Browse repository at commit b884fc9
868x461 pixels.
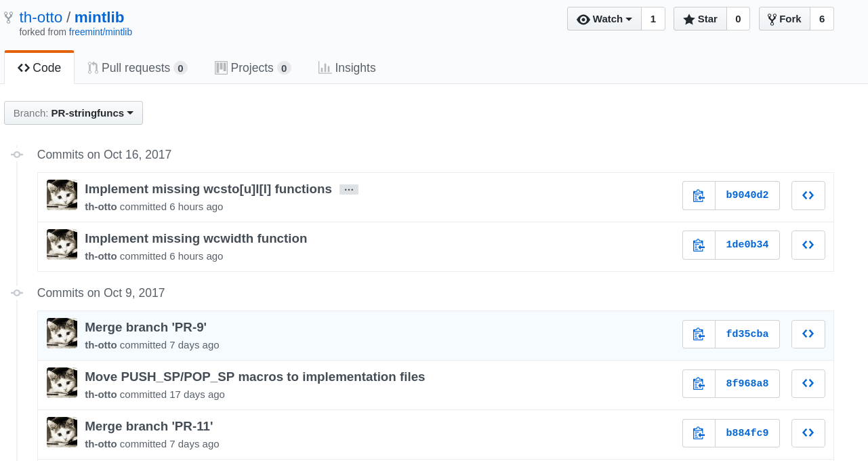[808, 433]
